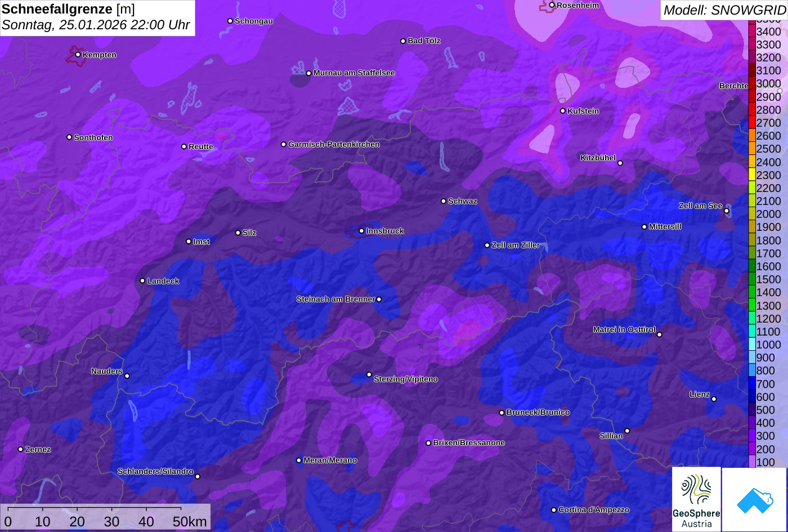Click the Reutte city label

(201, 146)
